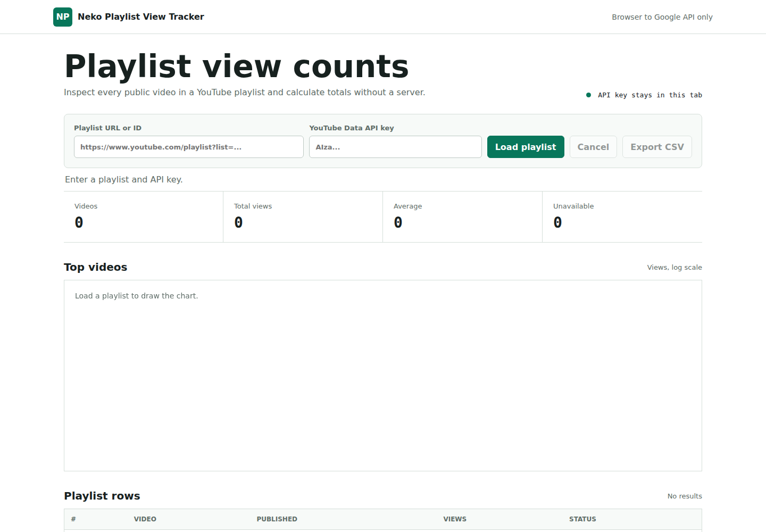Viewport: 766px width, 532px height.
Task: Click 'Browser to Google API only' text
Action: coord(662,17)
